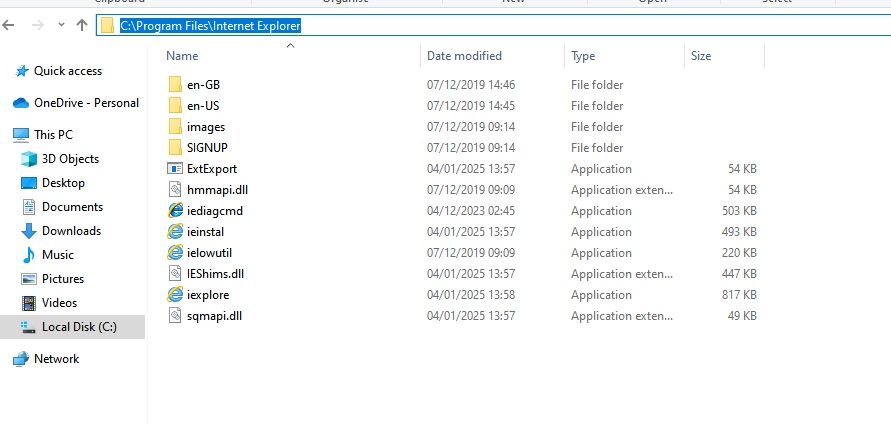Go back with the back arrow
Screen dimensions: 891x424
[x=9, y=25]
